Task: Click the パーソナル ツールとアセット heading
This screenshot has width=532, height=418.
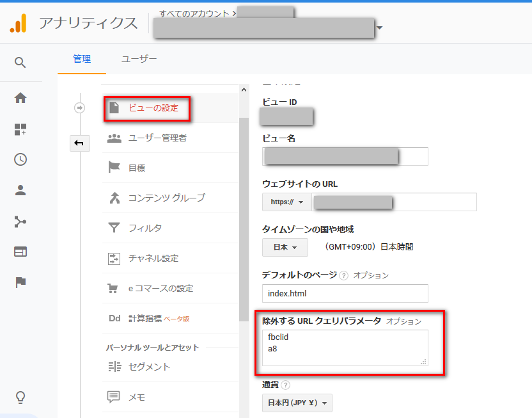Action: [152, 348]
